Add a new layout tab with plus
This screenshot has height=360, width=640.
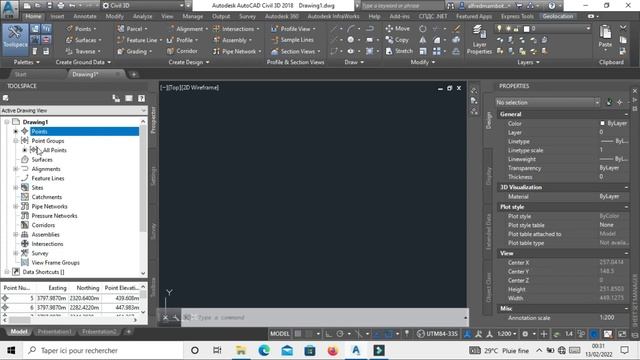129,332
